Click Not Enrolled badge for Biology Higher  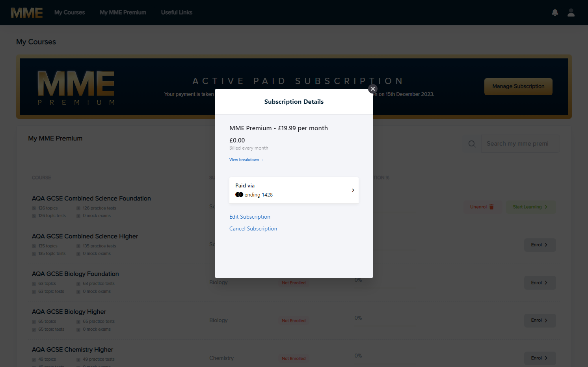294,320
